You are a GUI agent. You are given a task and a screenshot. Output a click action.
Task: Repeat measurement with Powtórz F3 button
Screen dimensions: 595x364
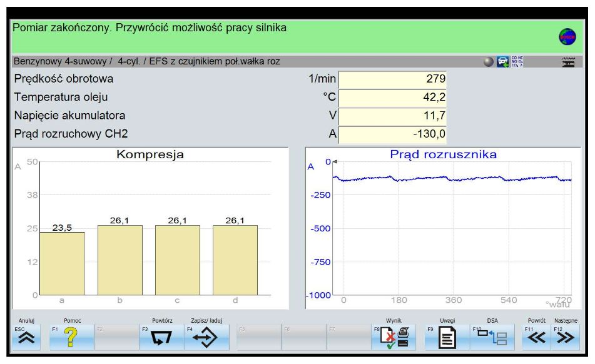coord(160,338)
